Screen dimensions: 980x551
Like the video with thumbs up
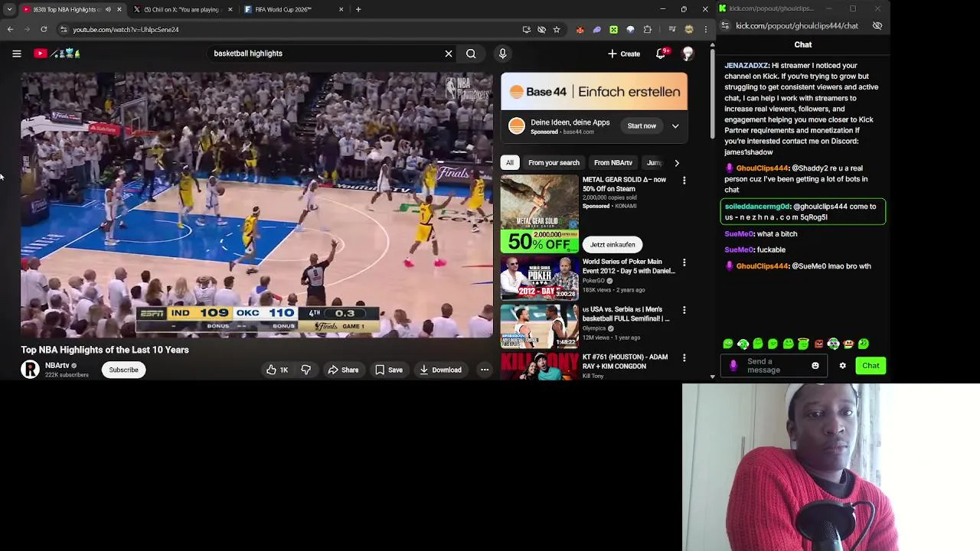[277, 370]
